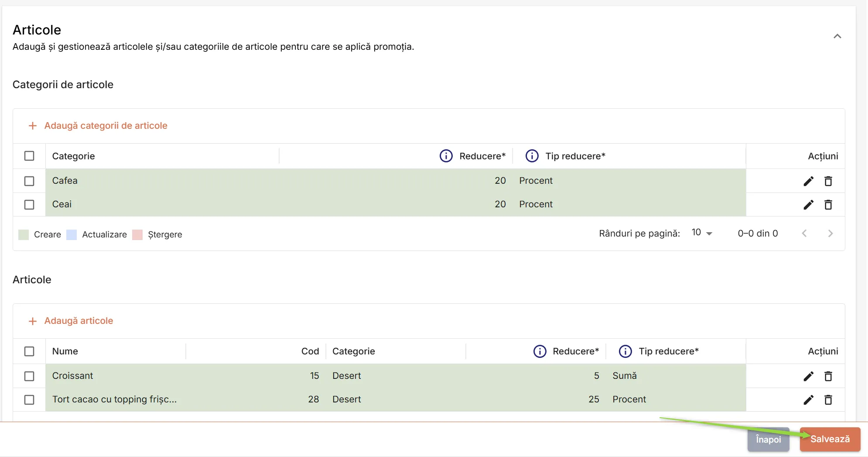Click Sumă discount type for Croissant
Screen dimensions: 868x457
pos(625,376)
